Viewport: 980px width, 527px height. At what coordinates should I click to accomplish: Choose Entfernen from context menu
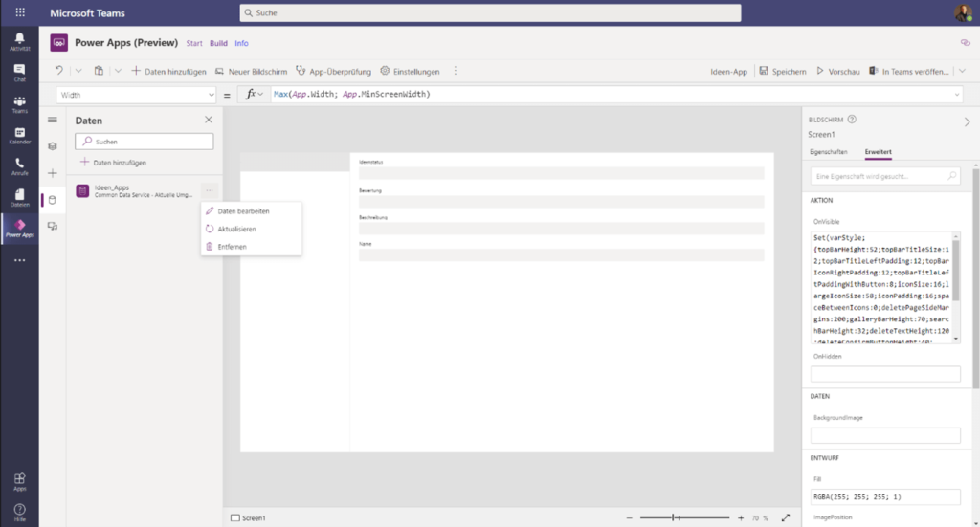(252, 247)
